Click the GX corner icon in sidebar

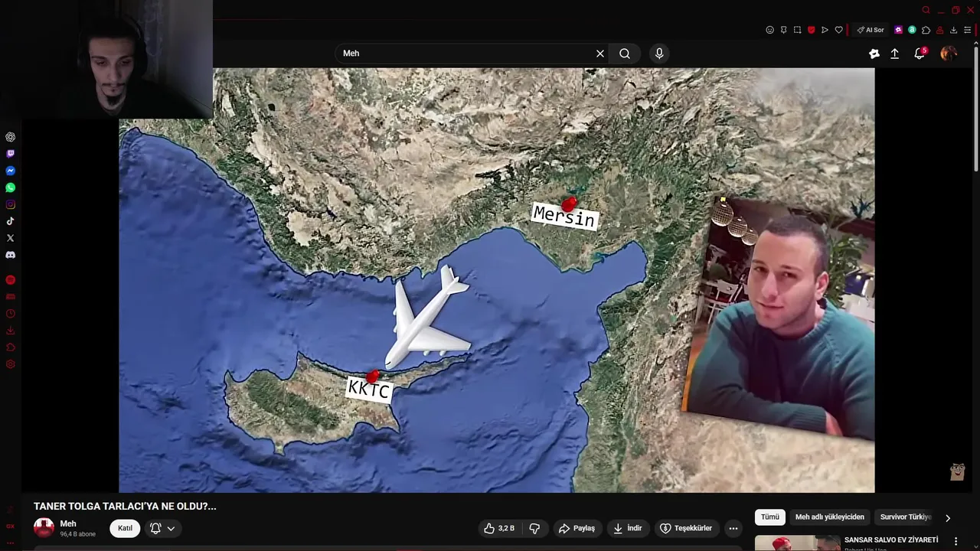tap(10, 527)
